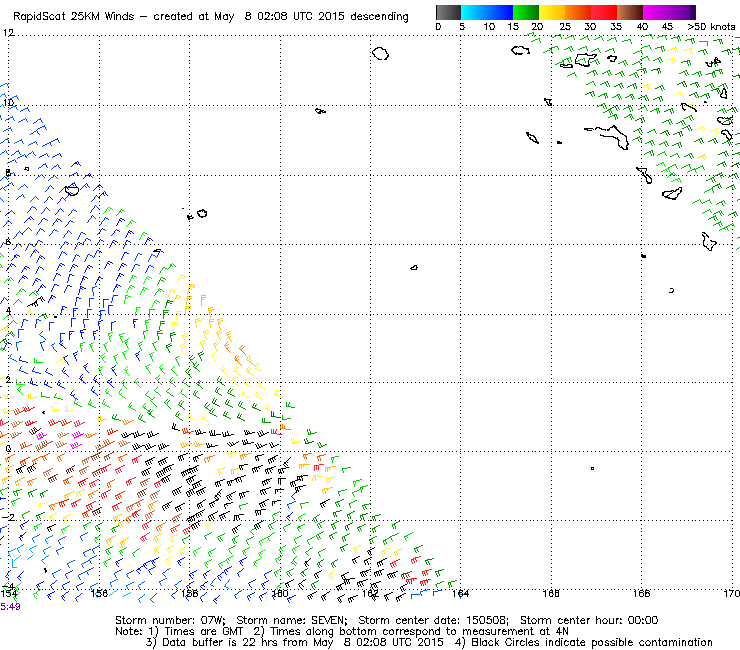Click the island outline near 7N 169E
The image size is (740, 650).
pyautogui.click(x=672, y=193)
